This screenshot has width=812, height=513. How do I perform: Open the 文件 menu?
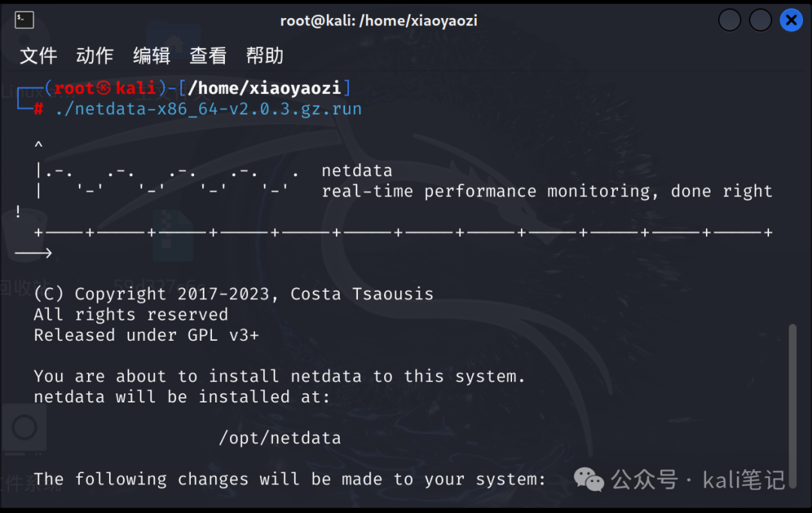pyautogui.click(x=38, y=55)
